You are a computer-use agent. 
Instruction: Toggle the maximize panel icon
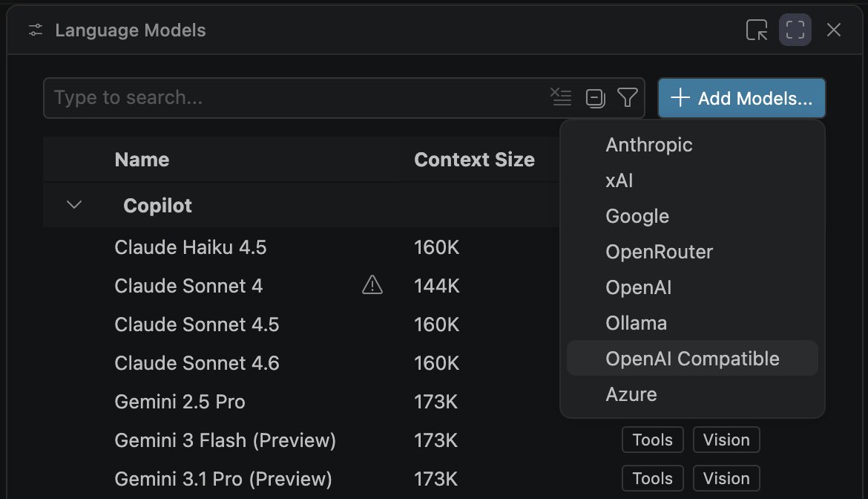click(795, 30)
